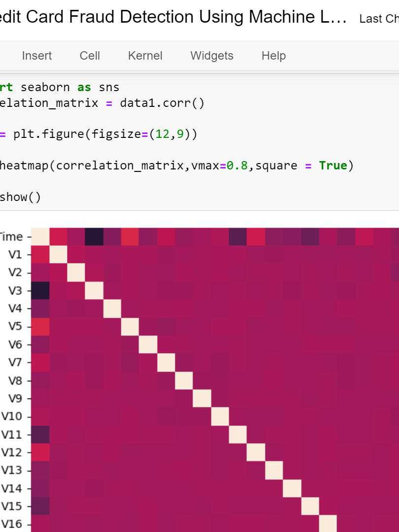399x532 pixels.
Task: Click the V11 axis label
Action: coord(12,434)
